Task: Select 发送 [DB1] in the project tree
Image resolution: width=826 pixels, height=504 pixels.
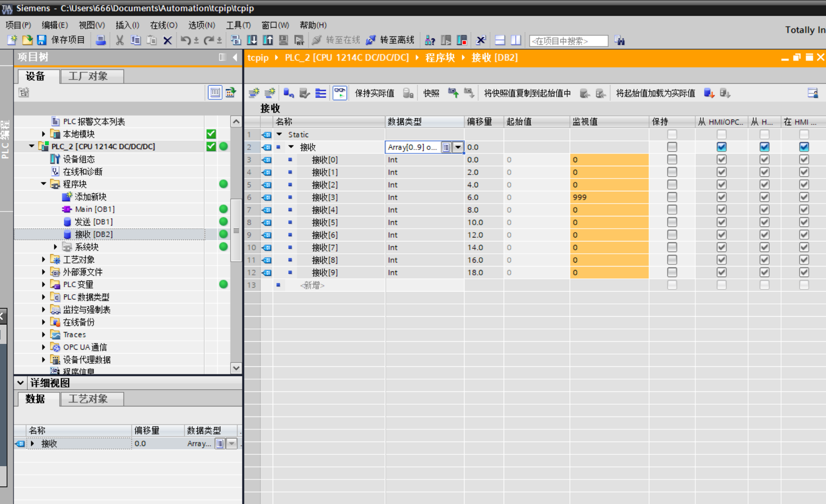Action: tap(93, 222)
